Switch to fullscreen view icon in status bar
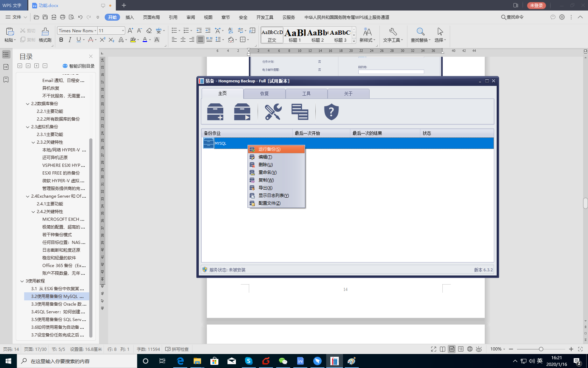The image size is (588, 368). (x=434, y=349)
